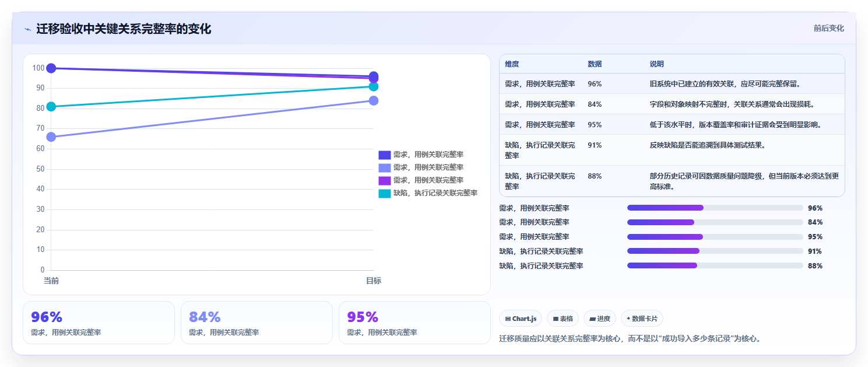Click the 当前 x-axis label
Image resolution: width=868 pixels, height=367 pixels.
[51, 281]
